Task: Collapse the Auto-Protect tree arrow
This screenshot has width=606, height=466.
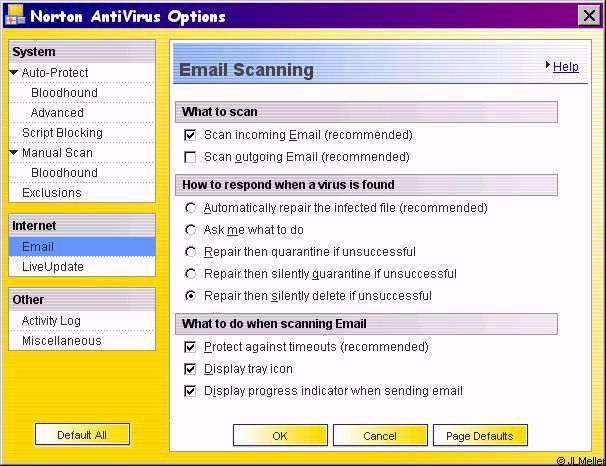Action: 14,72
